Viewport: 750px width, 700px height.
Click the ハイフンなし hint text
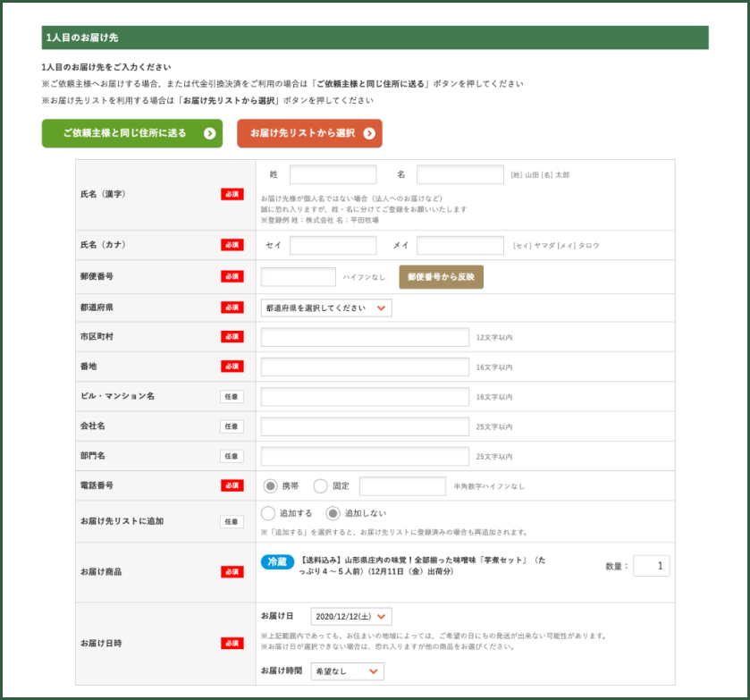pos(364,277)
